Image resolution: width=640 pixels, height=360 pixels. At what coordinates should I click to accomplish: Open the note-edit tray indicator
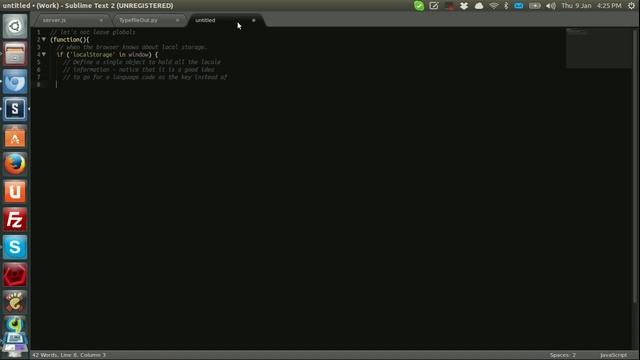pos(434,6)
